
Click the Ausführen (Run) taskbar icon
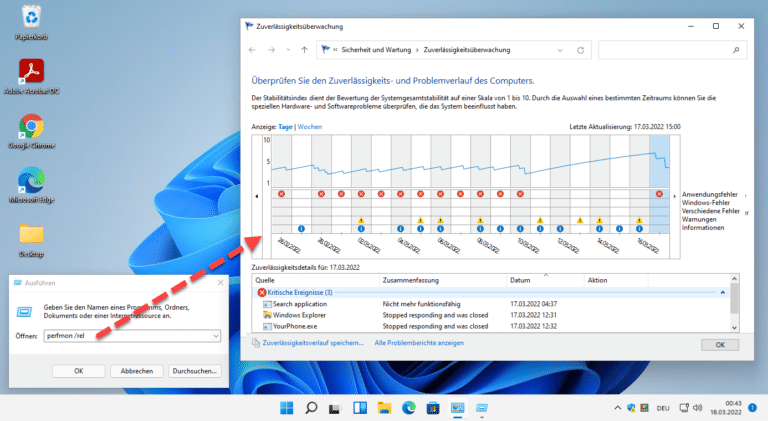click(x=482, y=408)
